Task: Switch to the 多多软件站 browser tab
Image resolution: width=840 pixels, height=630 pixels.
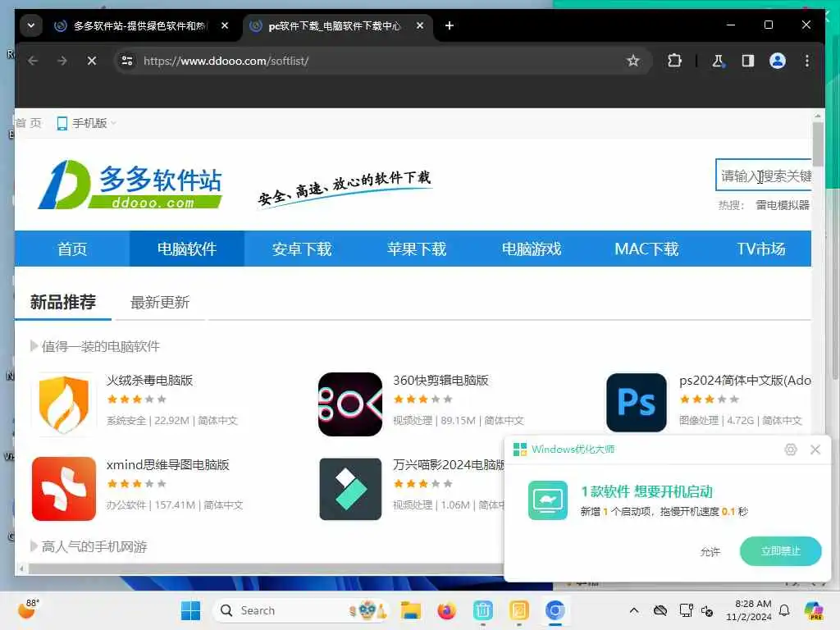Action: tap(139, 25)
